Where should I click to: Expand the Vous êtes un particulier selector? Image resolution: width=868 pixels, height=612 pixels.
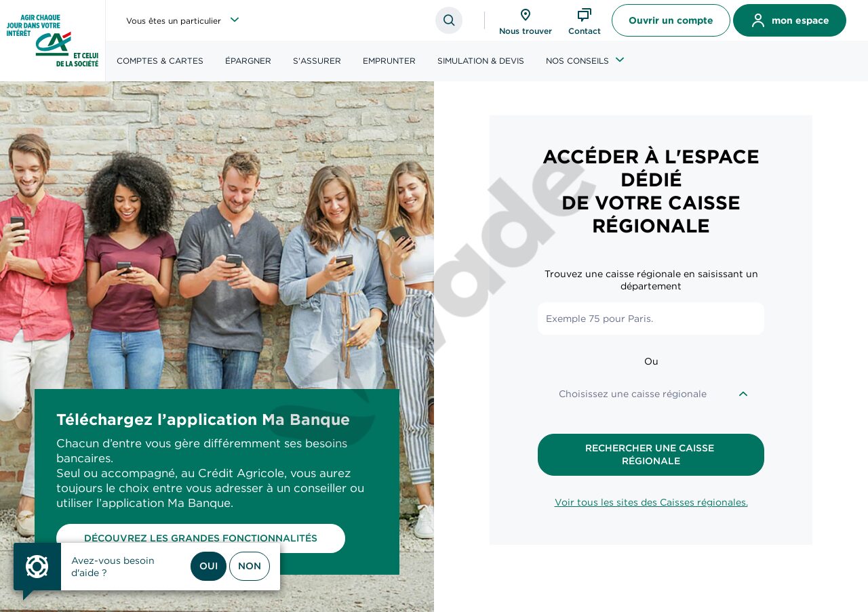182,20
